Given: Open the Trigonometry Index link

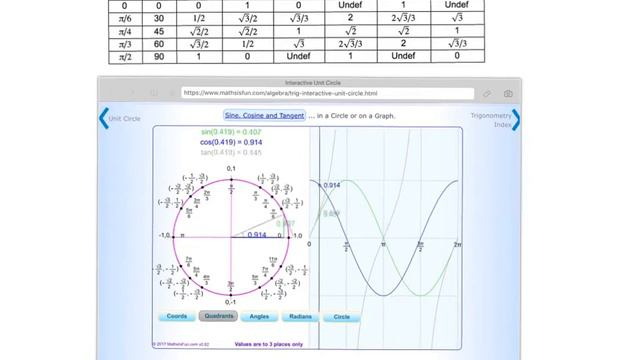Looking at the screenshot, I should 491,120.
